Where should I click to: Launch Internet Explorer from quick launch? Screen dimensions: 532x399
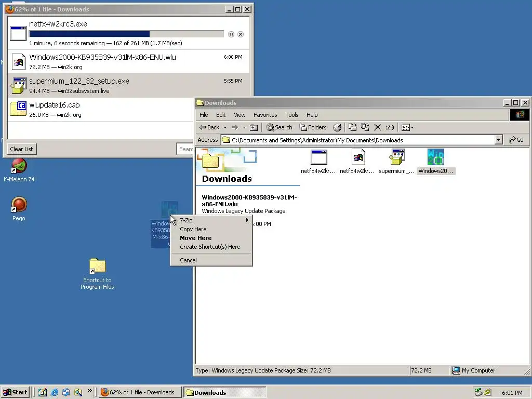(x=54, y=392)
